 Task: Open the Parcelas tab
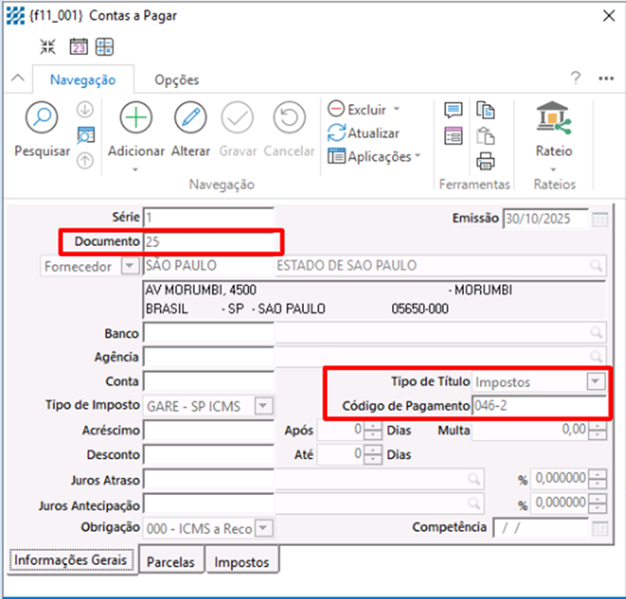pyautogui.click(x=170, y=562)
